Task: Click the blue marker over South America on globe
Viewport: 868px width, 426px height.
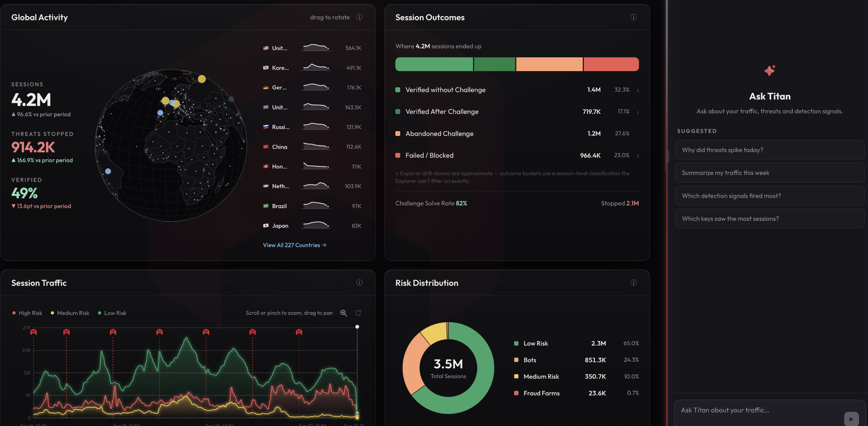Action: [x=108, y=171]
